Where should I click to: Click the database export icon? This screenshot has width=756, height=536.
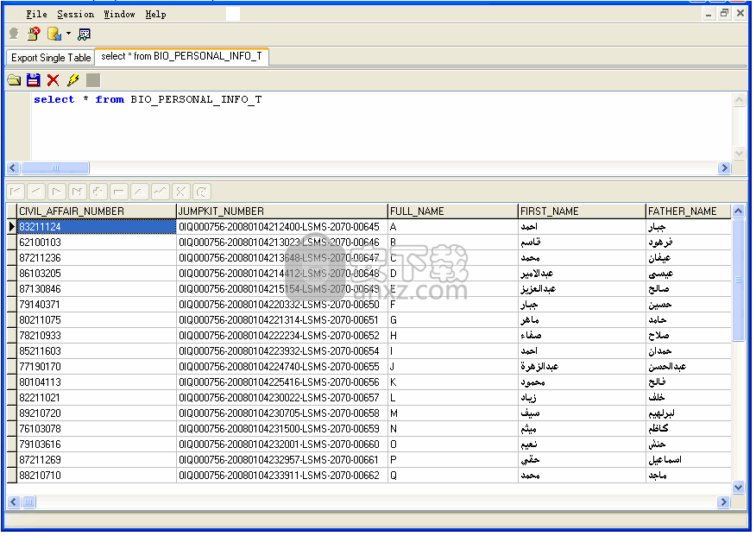[x=54, y=34]
